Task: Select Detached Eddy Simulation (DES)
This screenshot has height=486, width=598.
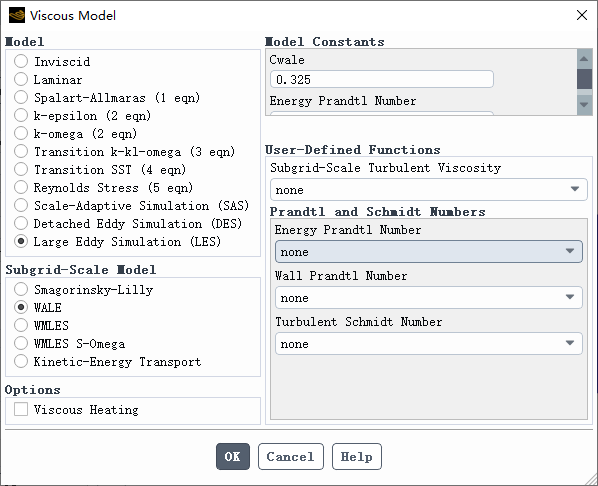Action: click(x=21, y=223)
